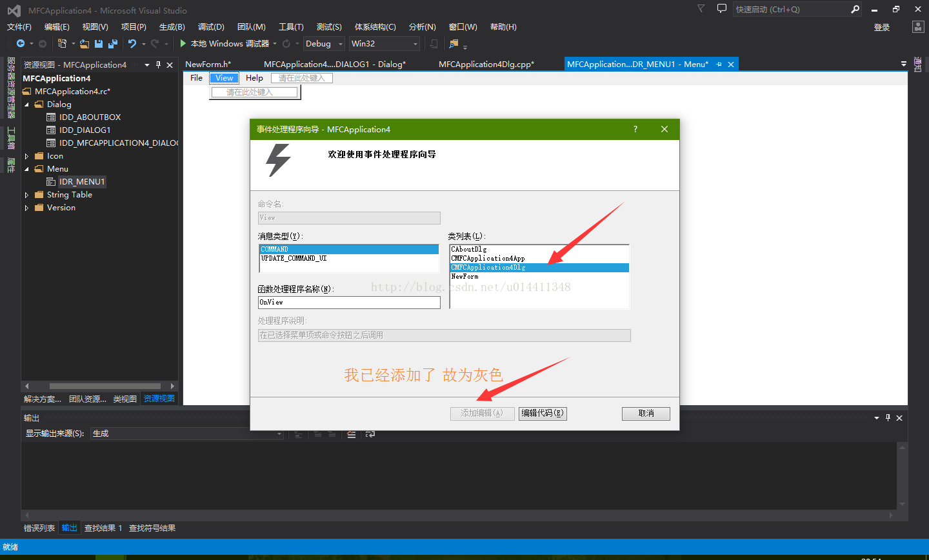Expand the Icon folder in Resource View

click(26, 155)
